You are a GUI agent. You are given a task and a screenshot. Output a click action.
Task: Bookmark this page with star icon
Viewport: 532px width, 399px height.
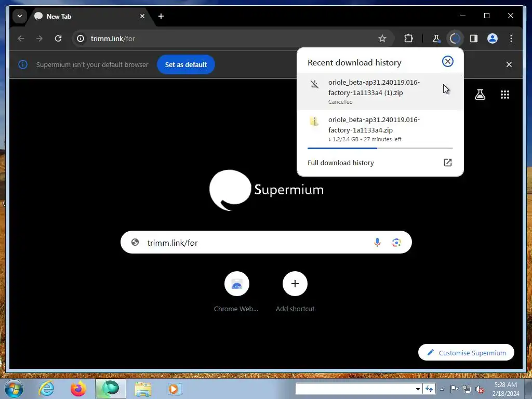(382, 38)
